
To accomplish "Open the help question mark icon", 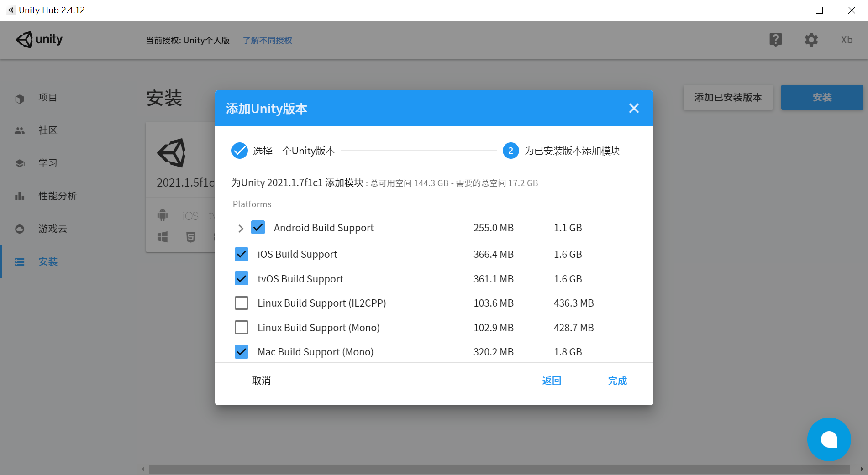I will (x=775, y=40).
